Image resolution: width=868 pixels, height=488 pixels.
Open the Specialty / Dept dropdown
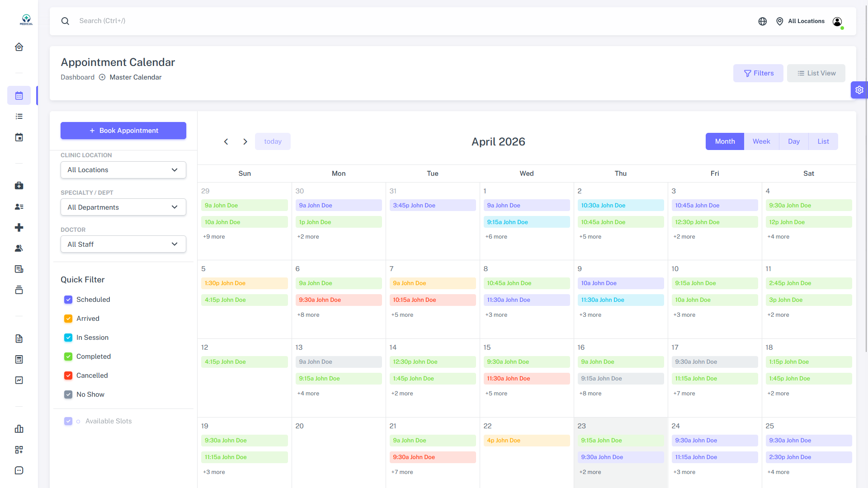[x=123, y=207]
